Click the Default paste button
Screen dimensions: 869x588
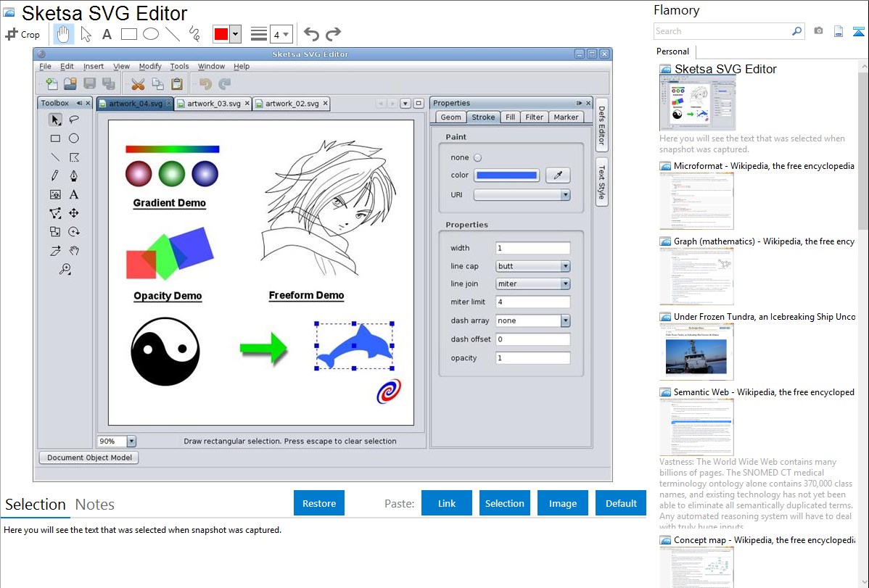coord(621,503)
